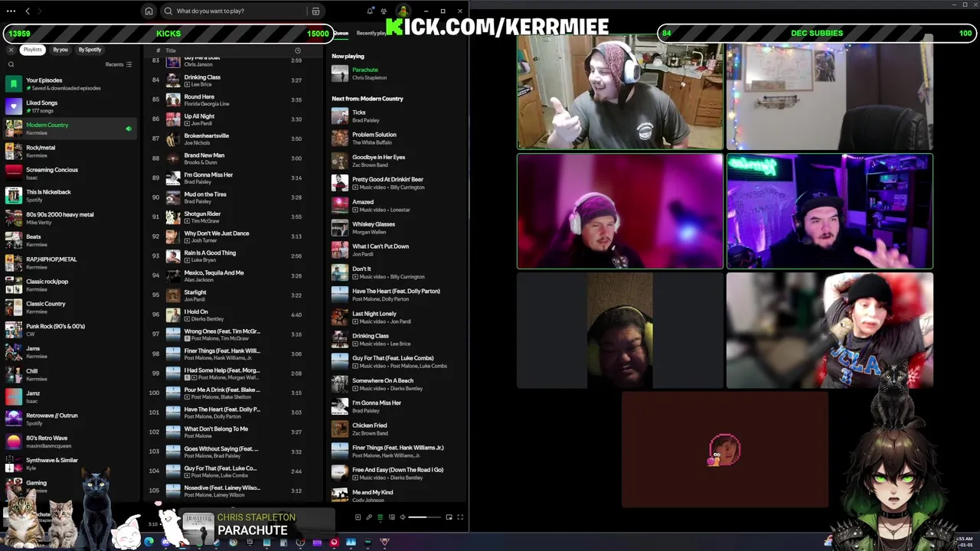Open the RAP,HIPHOP,METAL playlist
This screenshot has height=551, width=980.
pyautogui.click(x=69, y=262)
